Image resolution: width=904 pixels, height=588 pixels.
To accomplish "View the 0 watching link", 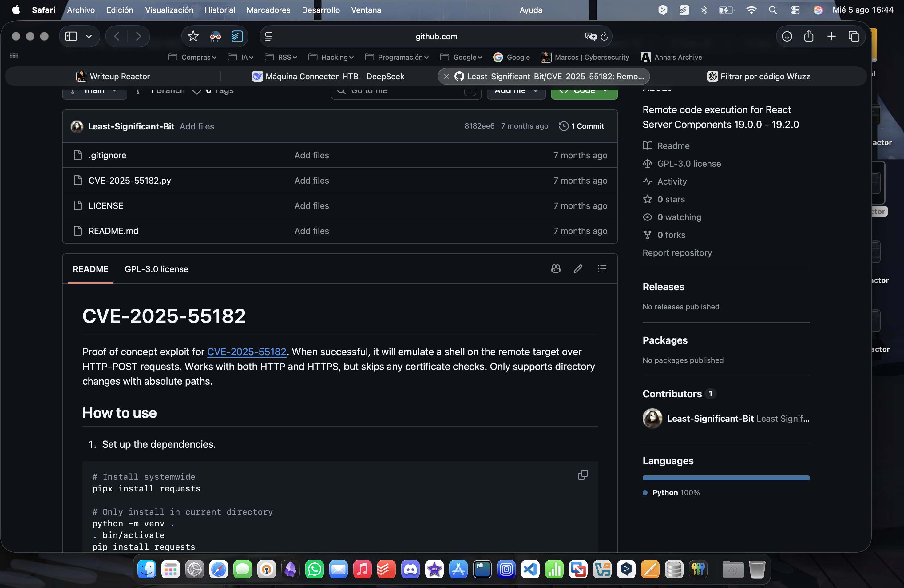I will point(672,217).
